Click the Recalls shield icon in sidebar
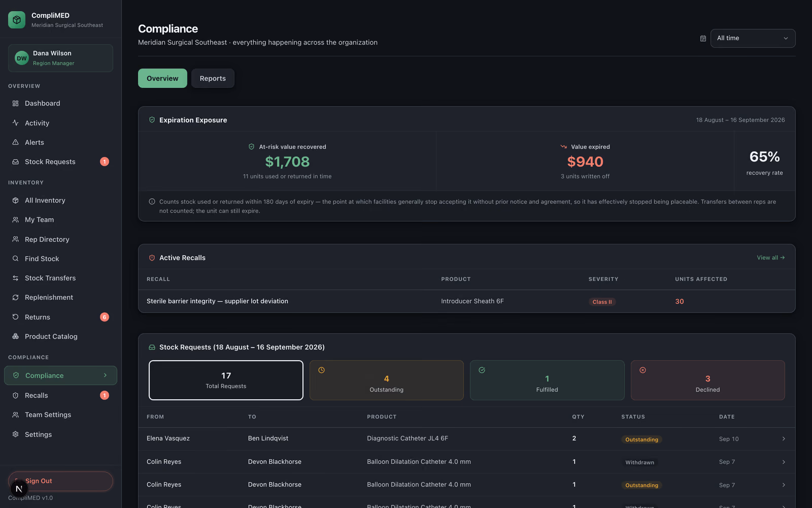Viewport: 812px width, 508px height. point(15,395)
